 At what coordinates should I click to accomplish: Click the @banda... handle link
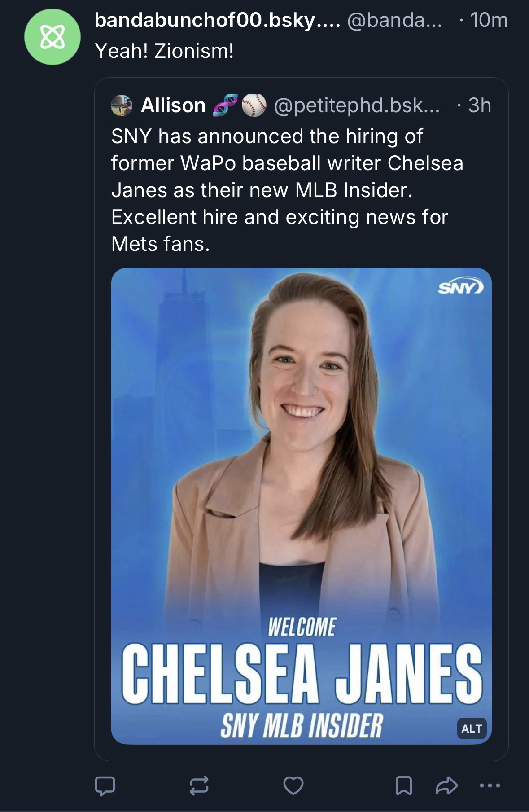coord(394,20)
